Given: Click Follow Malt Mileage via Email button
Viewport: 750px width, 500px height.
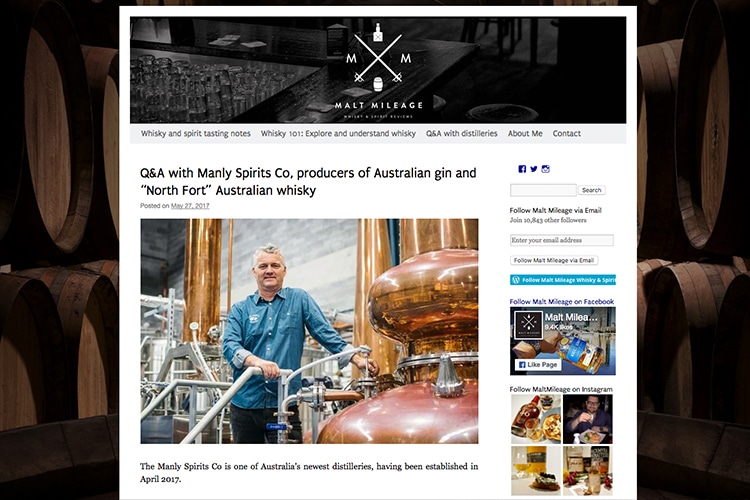Looking at the screenshot, I should tap(554, 260).
